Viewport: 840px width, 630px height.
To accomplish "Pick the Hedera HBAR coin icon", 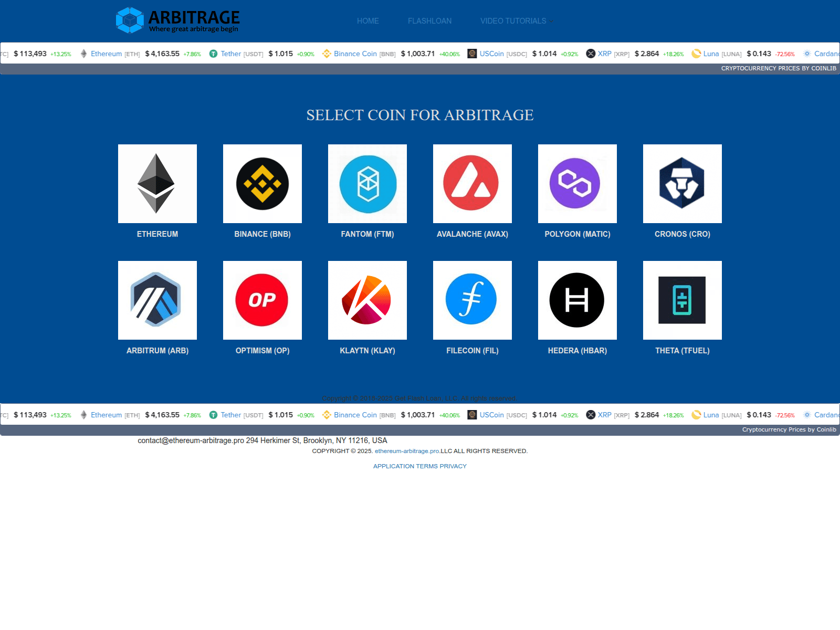I will click(577, 300).
